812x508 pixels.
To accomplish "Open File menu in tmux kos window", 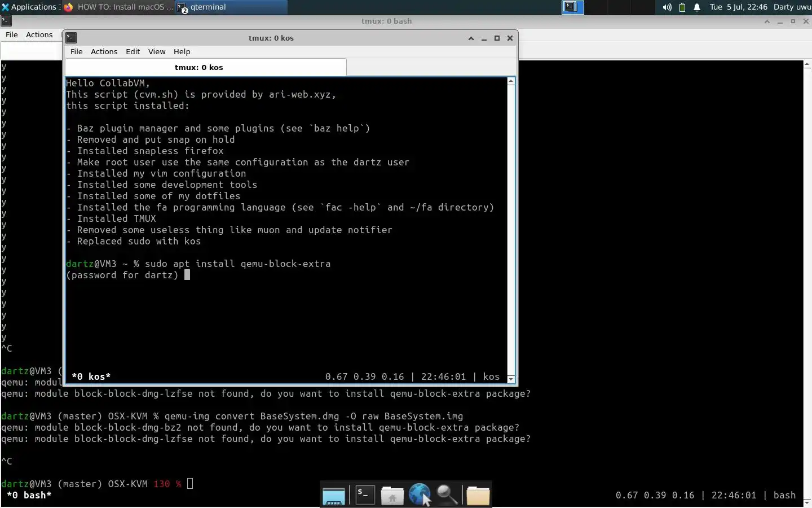I will point(76,51).
